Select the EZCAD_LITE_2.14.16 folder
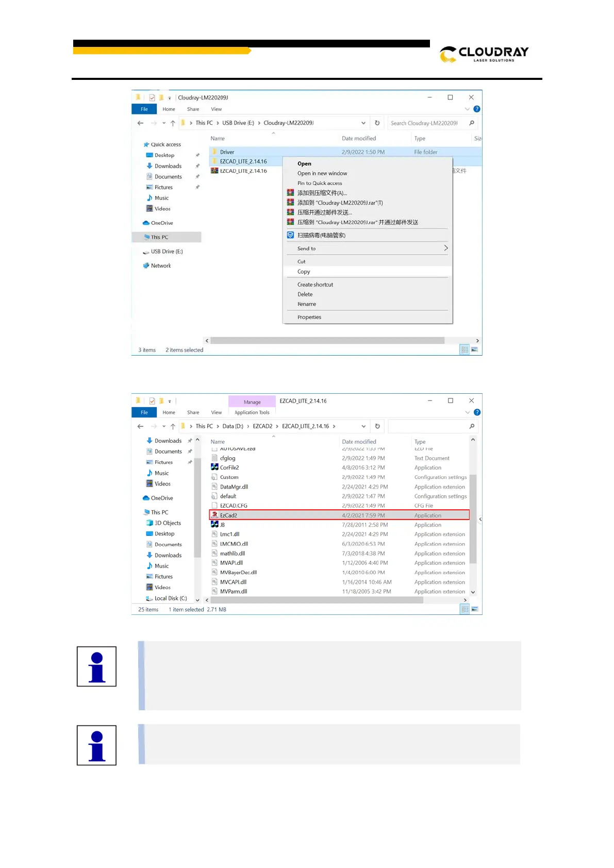 (x=243, y=162)
